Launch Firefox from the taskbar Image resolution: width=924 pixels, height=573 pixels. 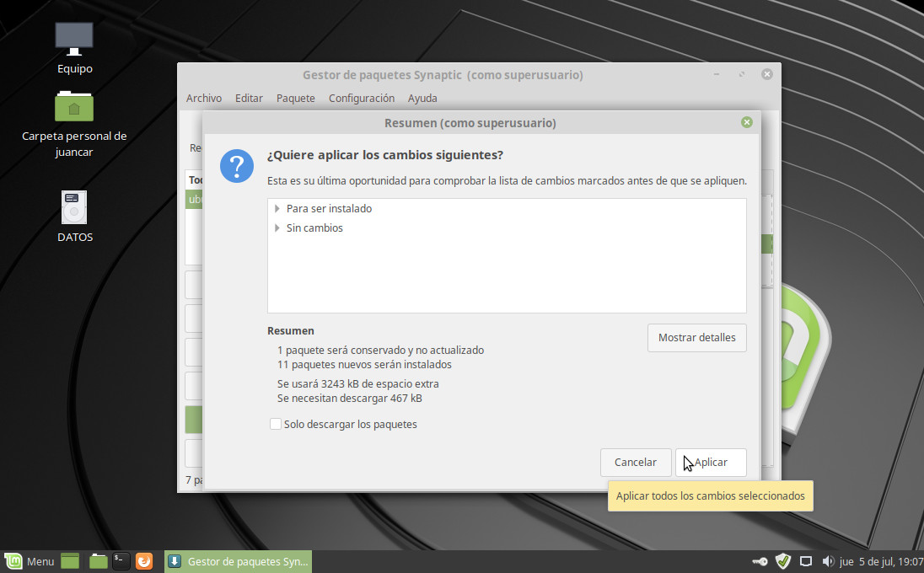[x=144, y=561]
